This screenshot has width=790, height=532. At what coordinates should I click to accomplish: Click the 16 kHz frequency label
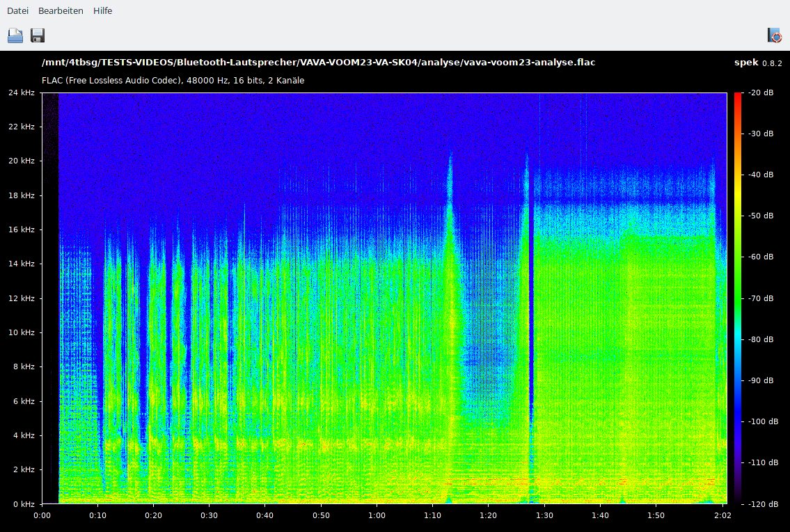tap(21, 229)
